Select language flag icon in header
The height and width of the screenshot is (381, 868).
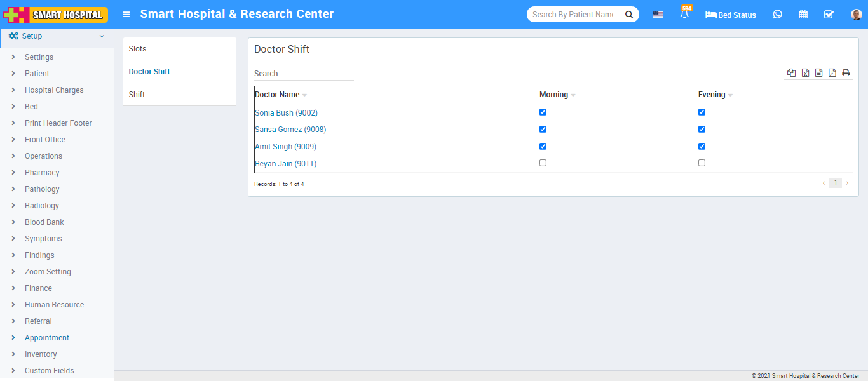[658, 15]
